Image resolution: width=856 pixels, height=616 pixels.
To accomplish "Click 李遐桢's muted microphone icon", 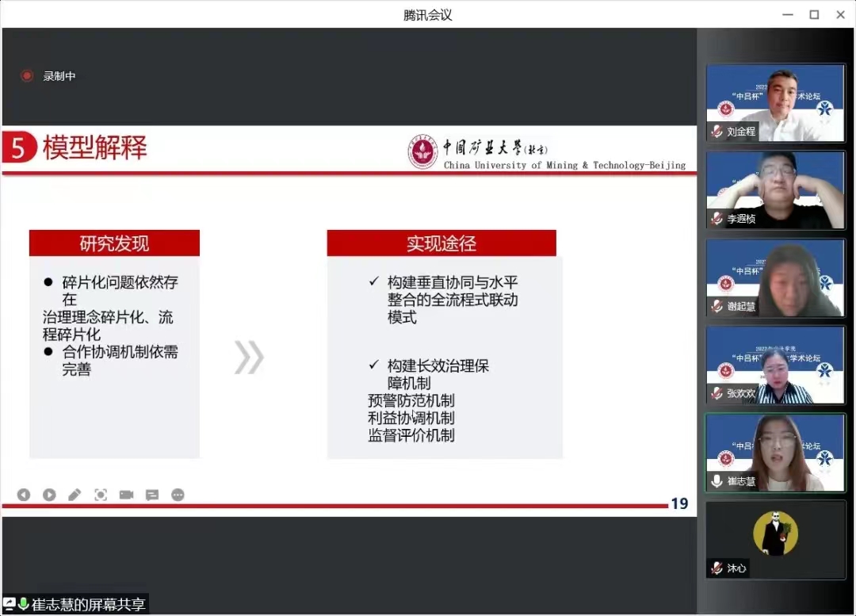I will pyautogui.click(x=717, y=219).
